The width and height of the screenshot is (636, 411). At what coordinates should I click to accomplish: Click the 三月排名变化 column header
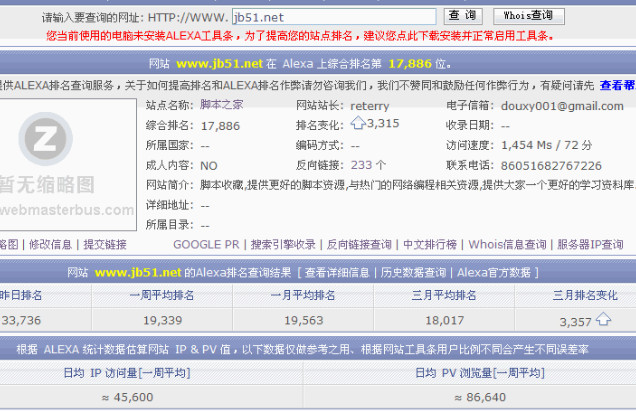[585, 295]
